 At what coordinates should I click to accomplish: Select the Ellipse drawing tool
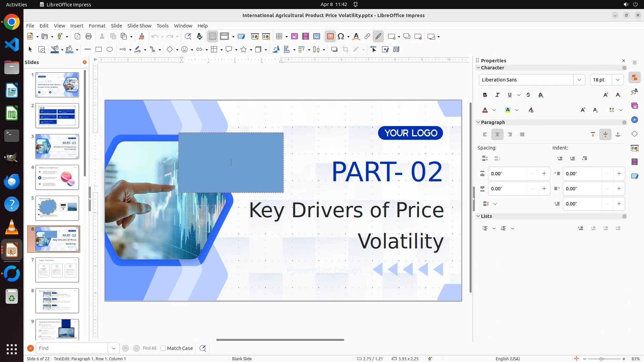point(110,49)
